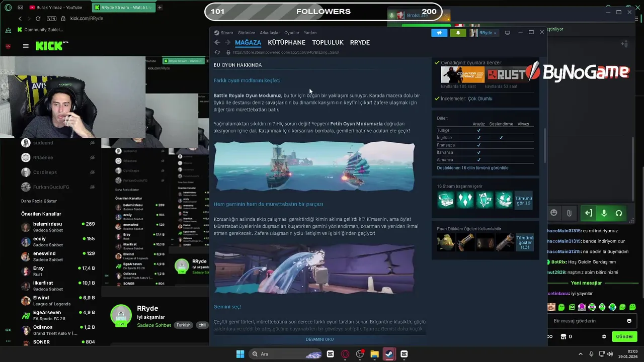Screen dimensions: 644x362
Task: Open Steam from the taskbar
Action: [389, 354]
